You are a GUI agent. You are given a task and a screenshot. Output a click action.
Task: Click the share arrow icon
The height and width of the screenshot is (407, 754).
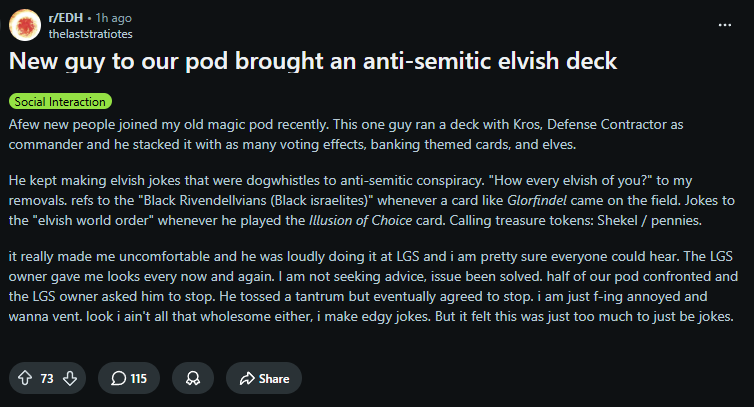click(247, 379)
